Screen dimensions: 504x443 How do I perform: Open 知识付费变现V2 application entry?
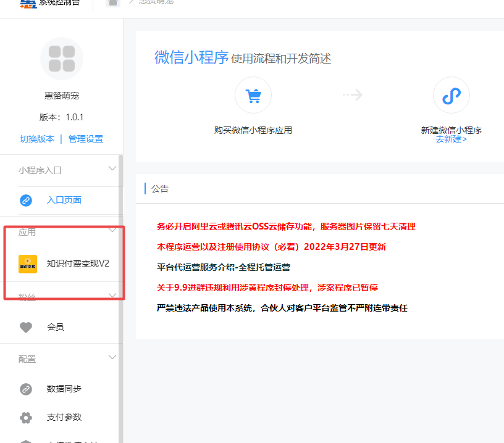[x=78, y=263]
